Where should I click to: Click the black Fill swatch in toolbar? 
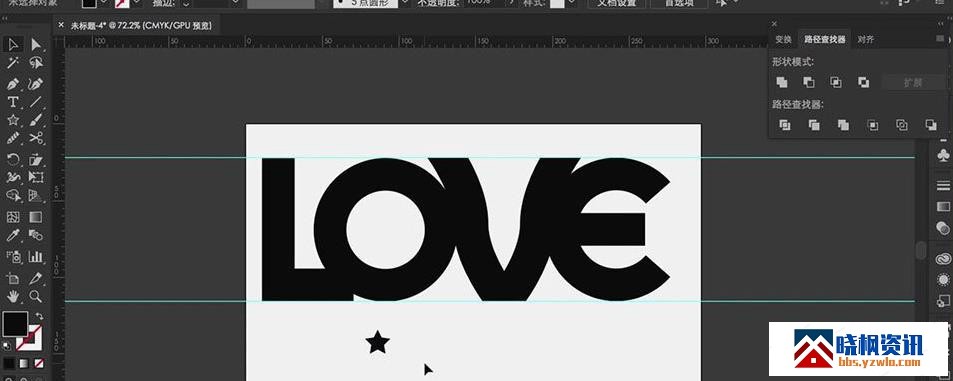click(15, 324)
